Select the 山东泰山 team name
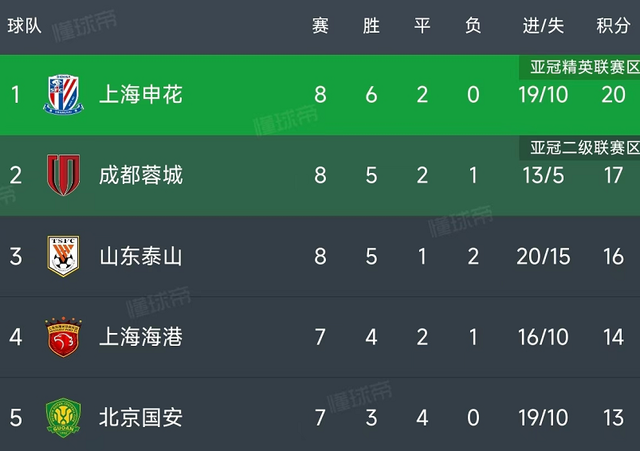This screenshot has height=451, width=640. 140,256
